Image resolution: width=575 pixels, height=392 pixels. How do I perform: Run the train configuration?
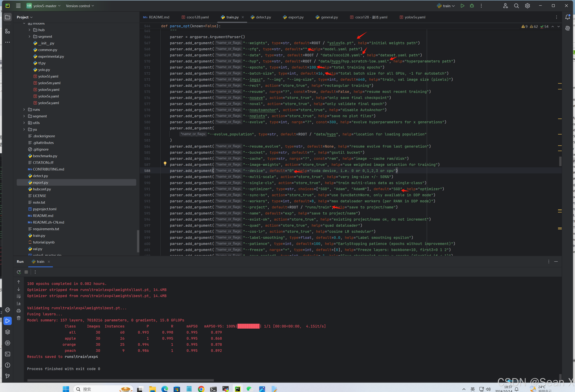pos(462,6)
